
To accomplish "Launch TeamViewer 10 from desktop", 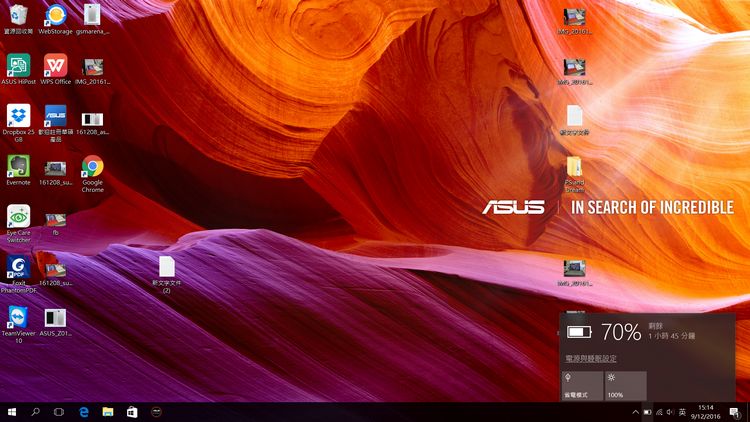I will (18, 324).
